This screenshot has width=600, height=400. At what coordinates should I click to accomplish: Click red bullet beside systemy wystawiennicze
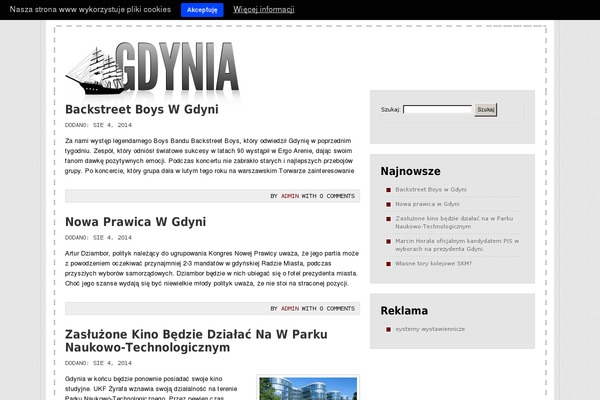(388, 330)
